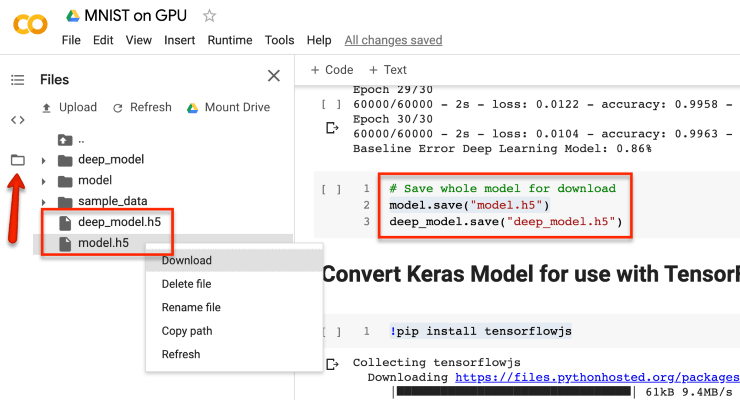Clear the pip install cell output icon
Image resolution: width=740 pixels, height=400 pixels.
[x=332, y=364]
